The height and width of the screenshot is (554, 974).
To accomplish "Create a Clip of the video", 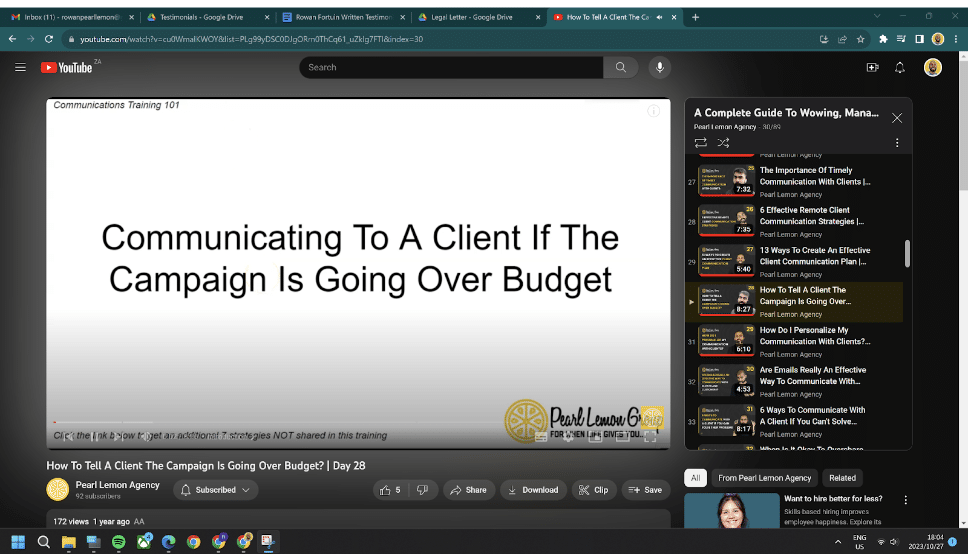I will [x=593, y=490].
